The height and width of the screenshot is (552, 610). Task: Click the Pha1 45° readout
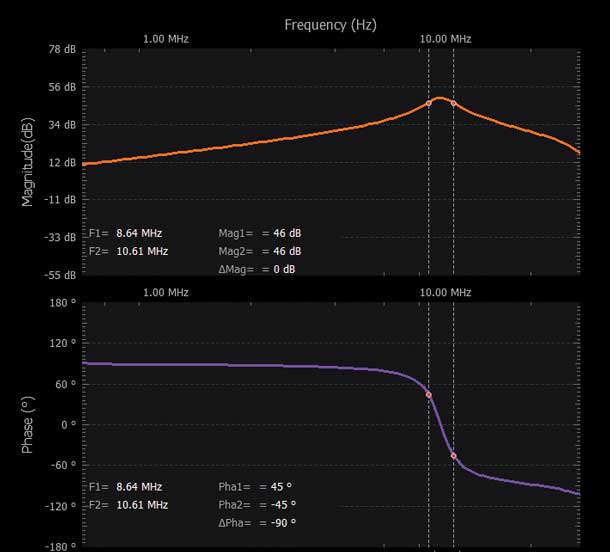(x=256, y=486)
